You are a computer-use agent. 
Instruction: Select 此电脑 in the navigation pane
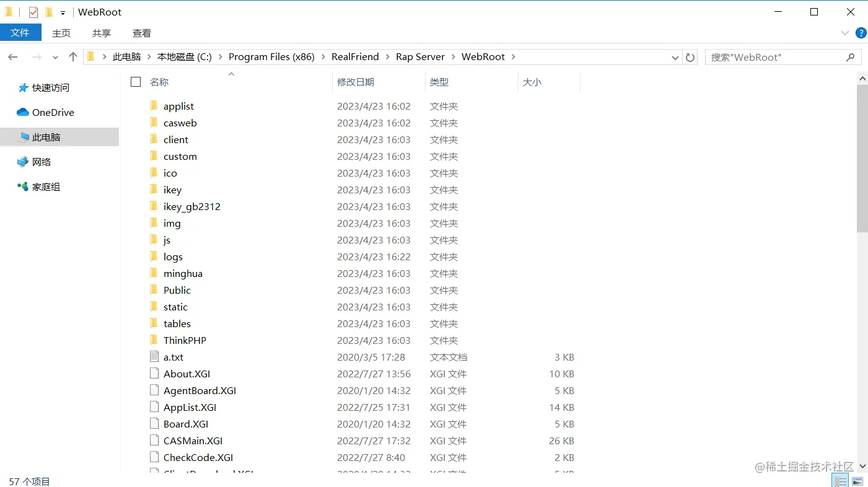tap(59, 137)
